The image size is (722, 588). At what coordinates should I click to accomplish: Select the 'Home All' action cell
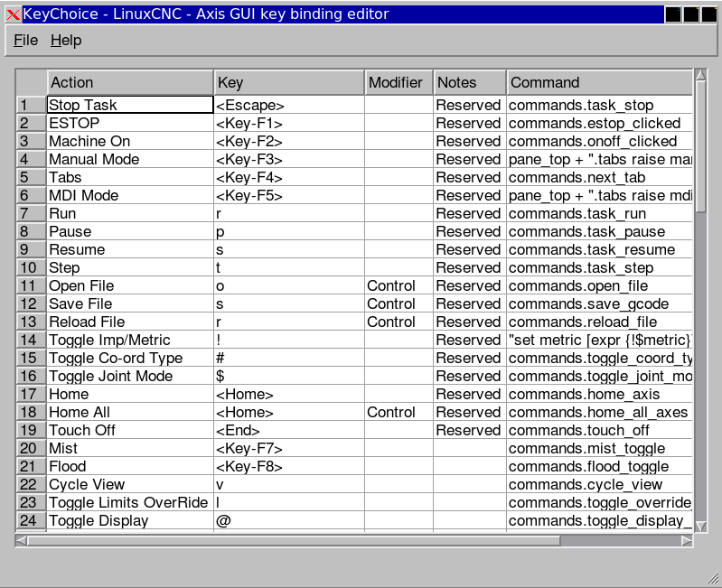point(130,412)
